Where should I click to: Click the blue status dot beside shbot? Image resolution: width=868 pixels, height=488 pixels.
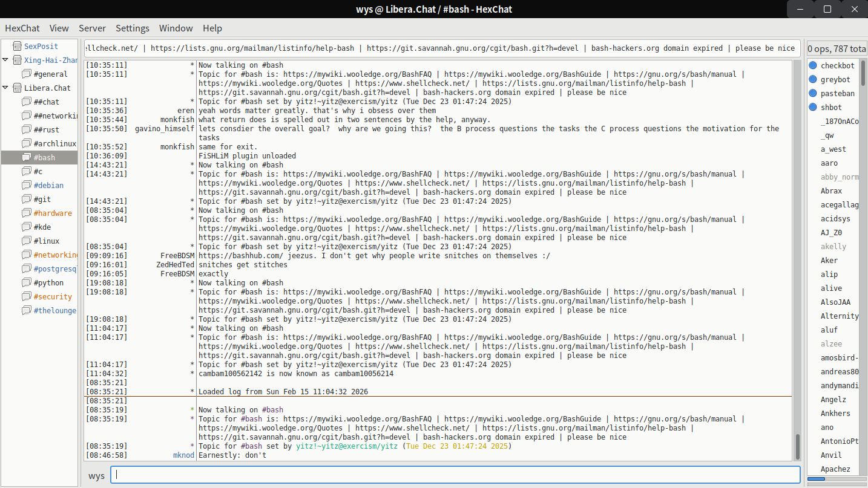pos(813,107)
